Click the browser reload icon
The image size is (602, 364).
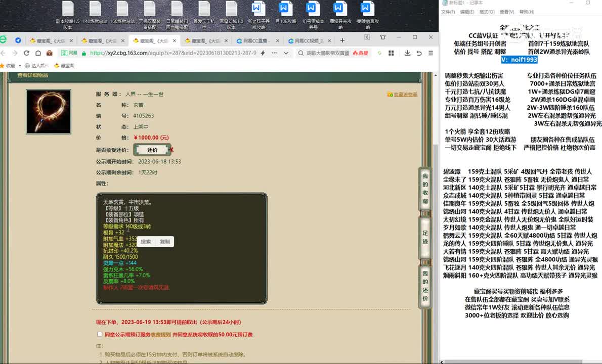(x=26, y=53)
